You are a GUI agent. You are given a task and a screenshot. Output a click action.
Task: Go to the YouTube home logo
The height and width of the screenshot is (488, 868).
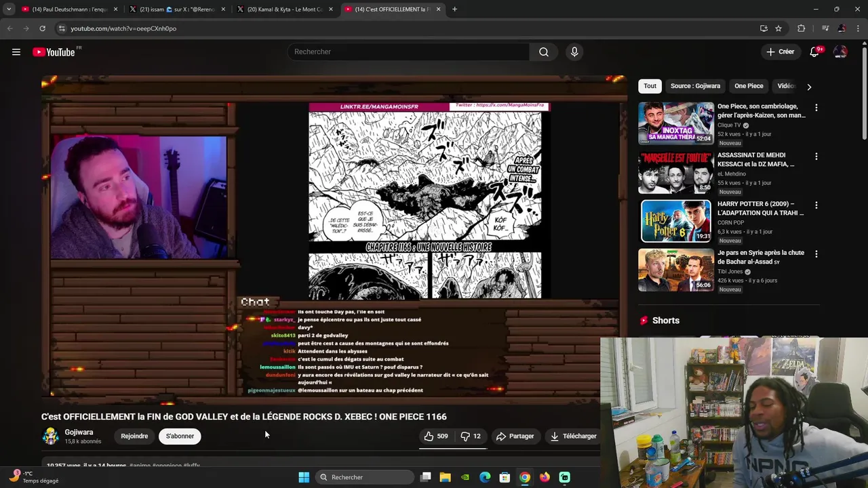tap(54, 52)
